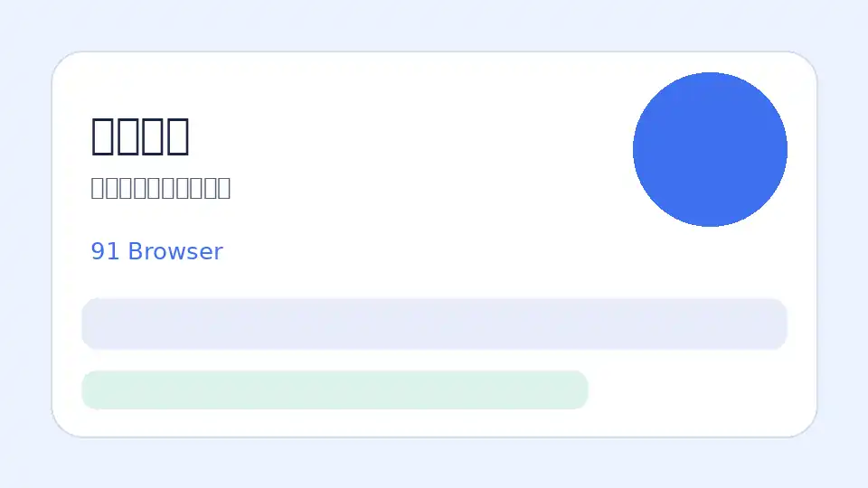The width and height of the screenshot is (868, 488).
Task: Select the last character of the heading
Action: point(177,136)
